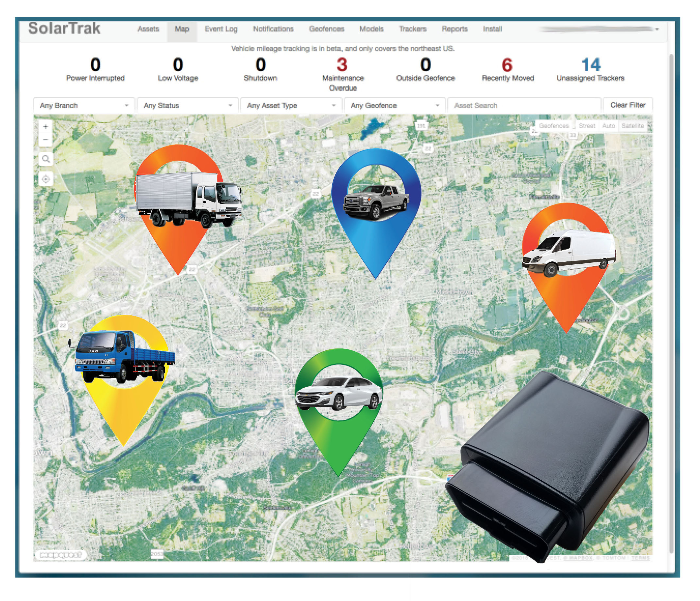Toggle the Geofences map overlay
Image resolution: width=700 pixels, height=601 pixels.
554,125
